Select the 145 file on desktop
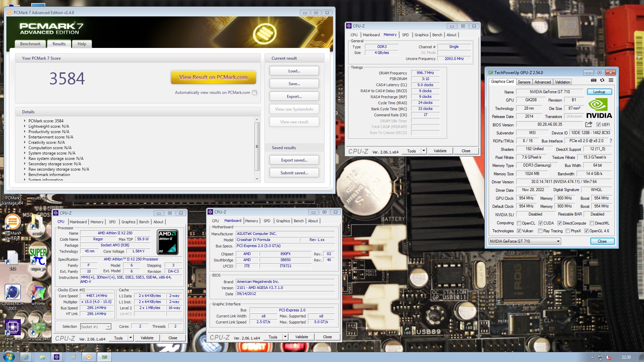Screen dimensions: 644x362 tap(12, 260)
